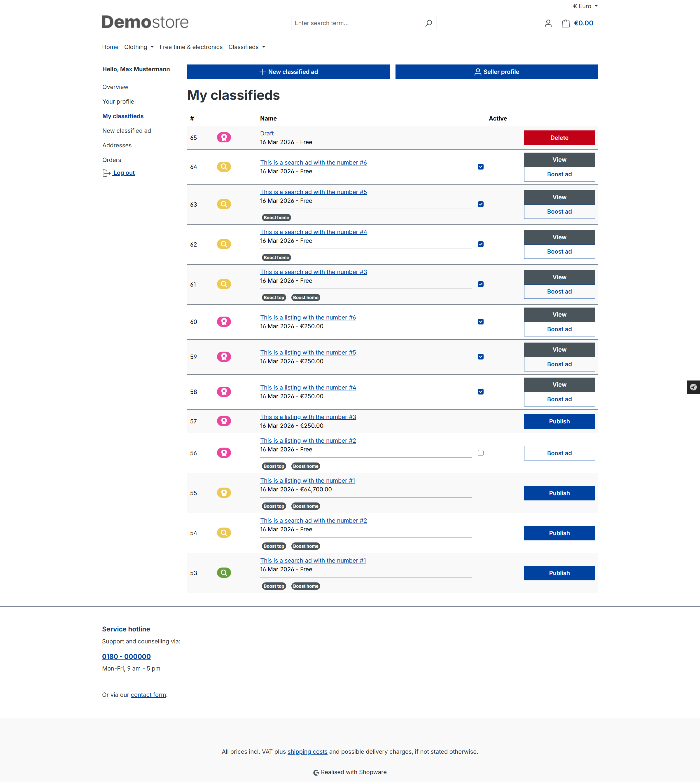Expand the Classifieds navigation dropdown
The image size is (700, 782).
coord(246,47)
